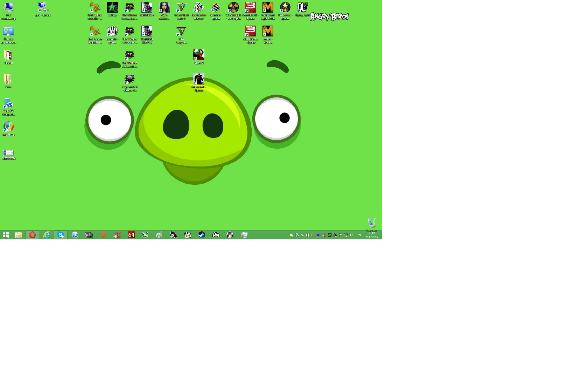Image resolution: width=588 pixels, height=368 pixels.
Task: Open Paint palette icon in taskbar
Action: point(159,235)
